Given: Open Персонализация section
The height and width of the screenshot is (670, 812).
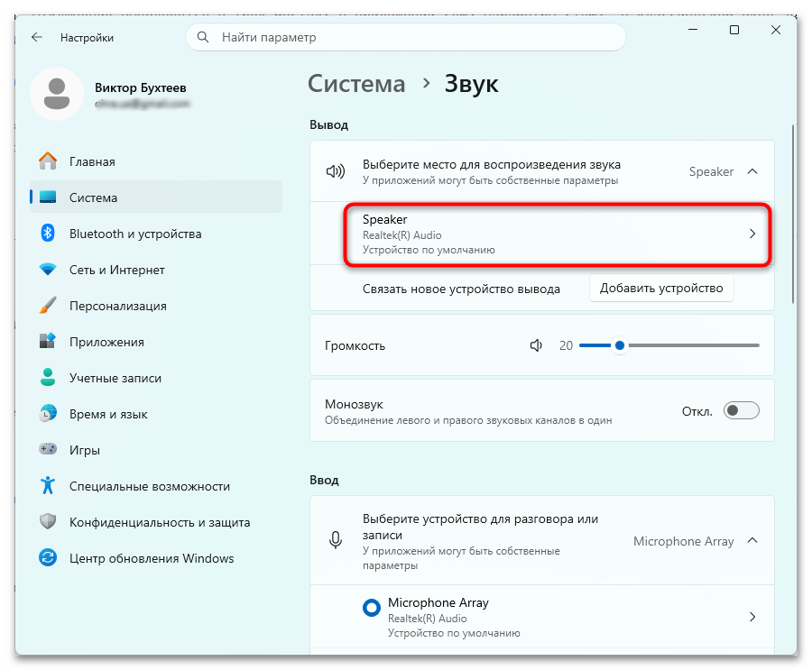Looking at the screenshot, I should point(156,306).
